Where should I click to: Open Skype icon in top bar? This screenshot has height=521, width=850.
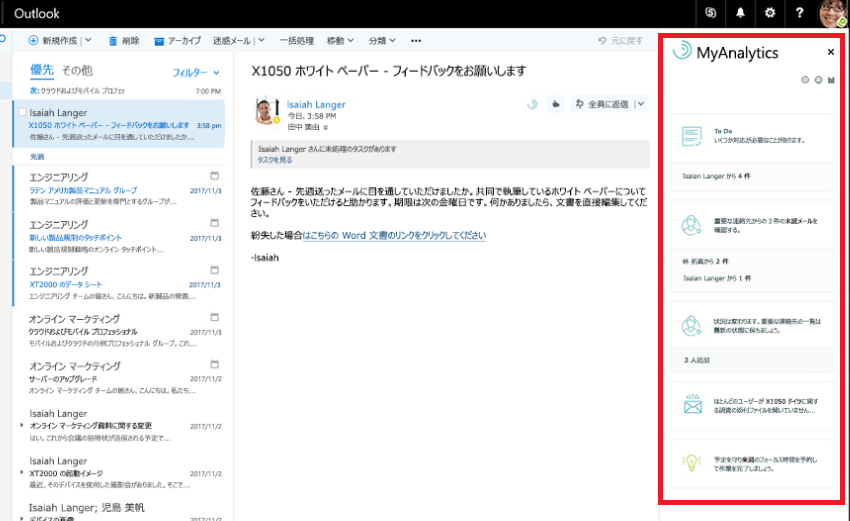[710, 13]
